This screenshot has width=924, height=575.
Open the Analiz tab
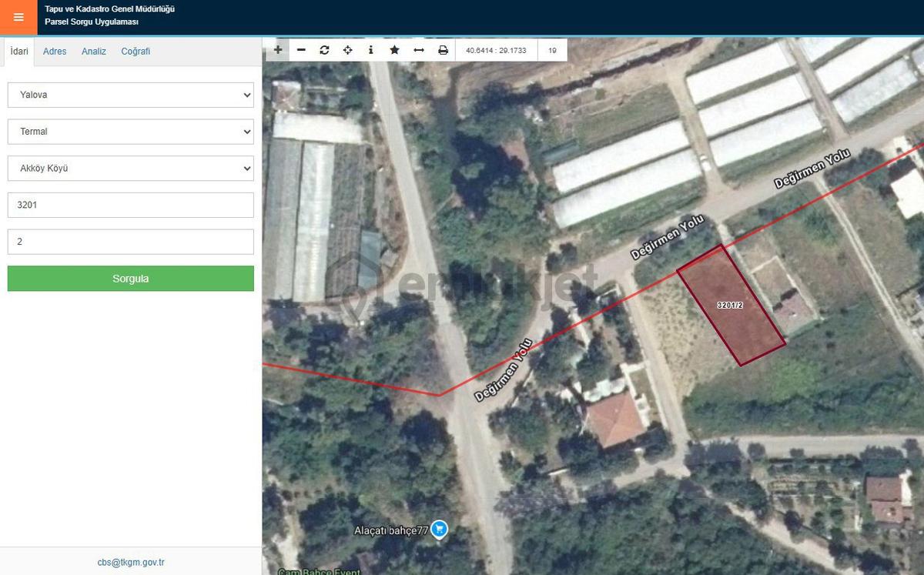point(94,52)
